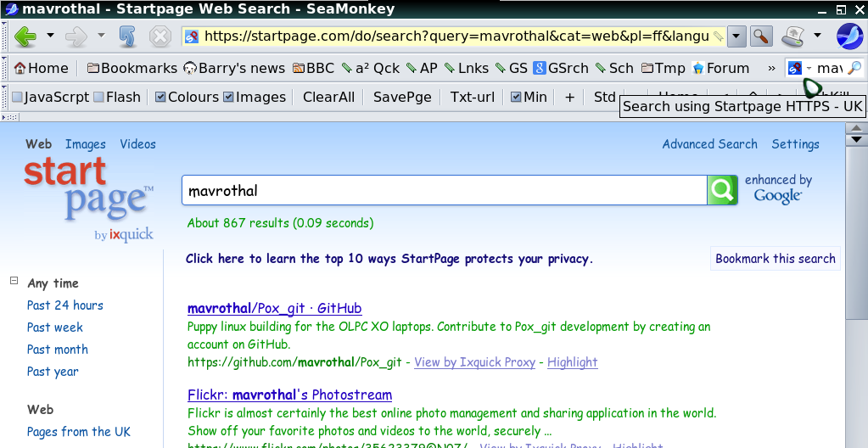Open the GS bookmark

pos(512,68)
